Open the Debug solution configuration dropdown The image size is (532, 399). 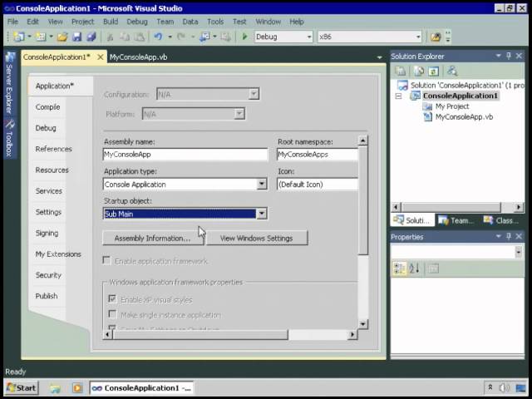click(x=309, y=37)
